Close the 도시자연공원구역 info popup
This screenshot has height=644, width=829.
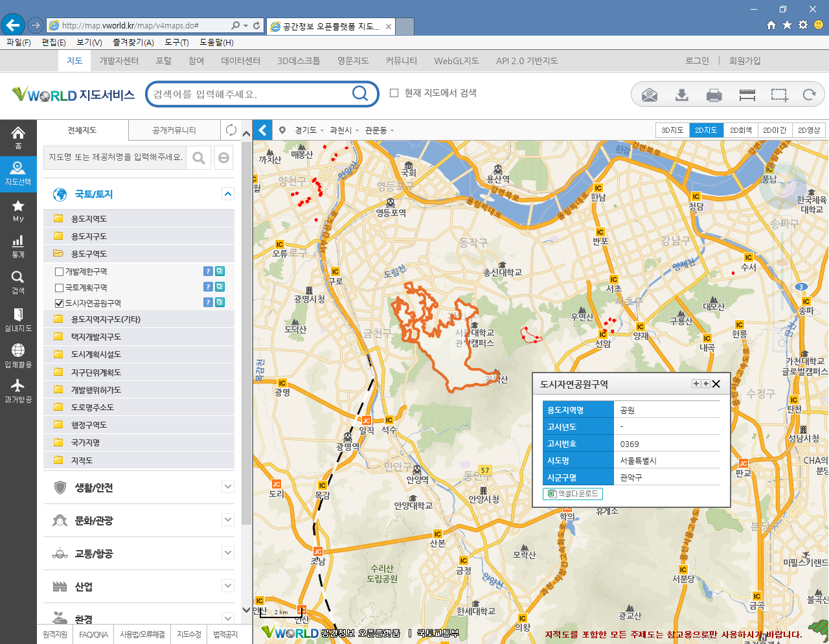tap(716, 384)
